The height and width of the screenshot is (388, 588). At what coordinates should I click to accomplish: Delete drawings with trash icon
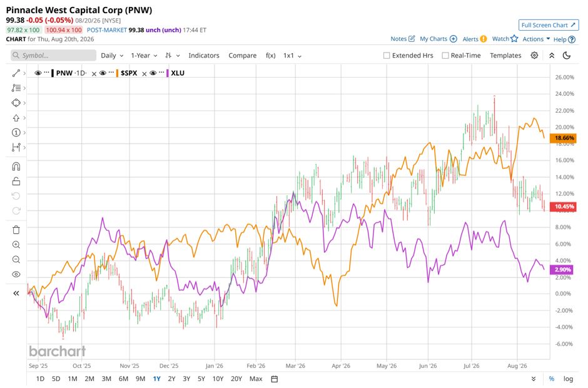click(16, 230)
